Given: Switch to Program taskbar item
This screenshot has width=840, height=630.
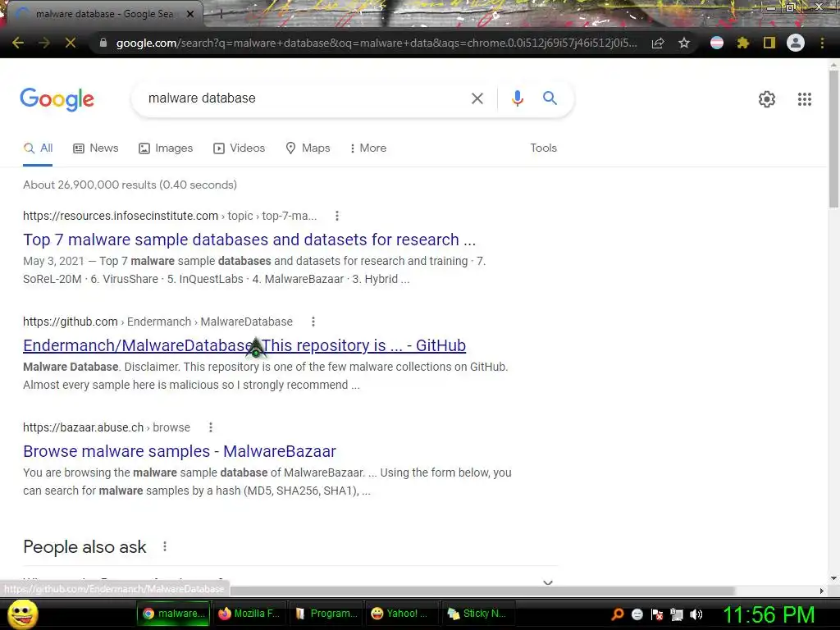Looking at the screenshot, I should point(326,614).
